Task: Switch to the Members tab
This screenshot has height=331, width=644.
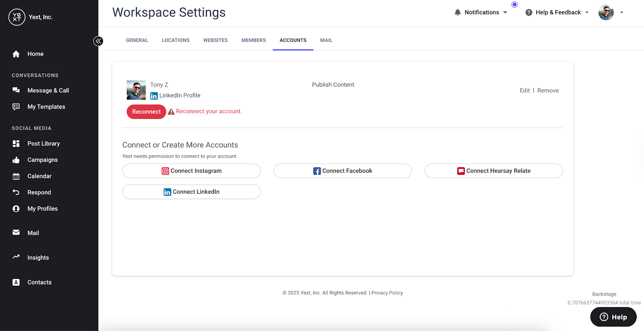Action: pos(254,40)
